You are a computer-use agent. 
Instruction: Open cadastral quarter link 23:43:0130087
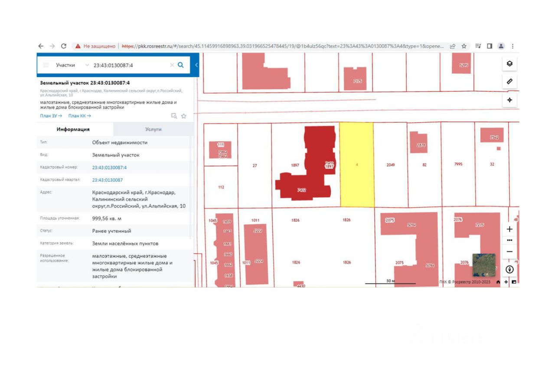pyautogui.click(x=107, y=180)
